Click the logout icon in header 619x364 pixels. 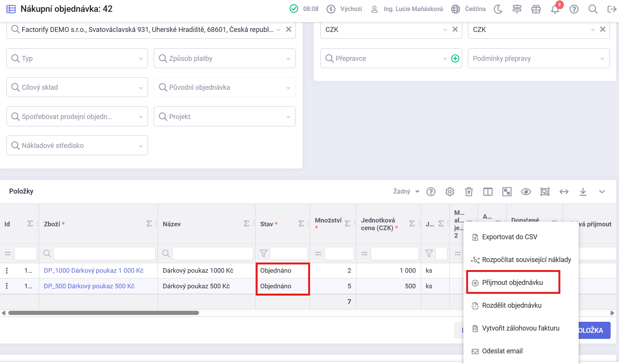(612, 9)
